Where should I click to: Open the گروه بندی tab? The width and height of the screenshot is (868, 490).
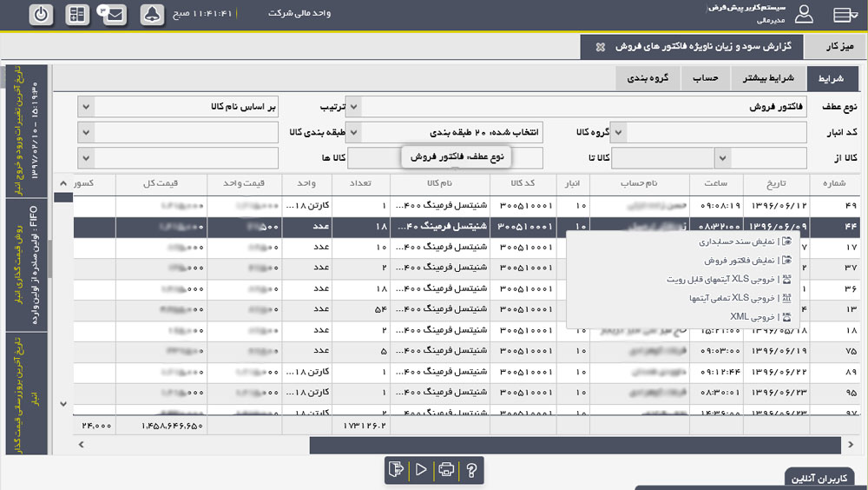(x=648, y=78)
